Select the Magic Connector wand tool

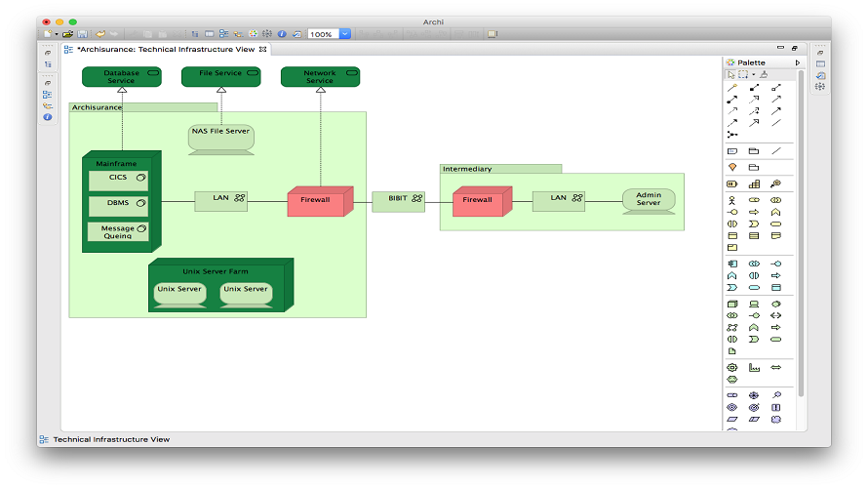(x=732, y=88)
